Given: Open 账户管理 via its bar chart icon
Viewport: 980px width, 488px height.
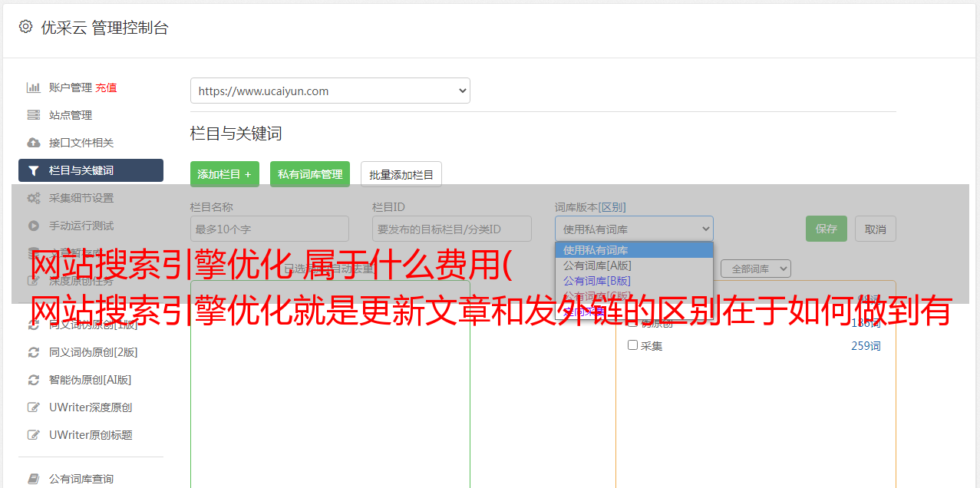Looking at the screenshot, I should (34, 87).
